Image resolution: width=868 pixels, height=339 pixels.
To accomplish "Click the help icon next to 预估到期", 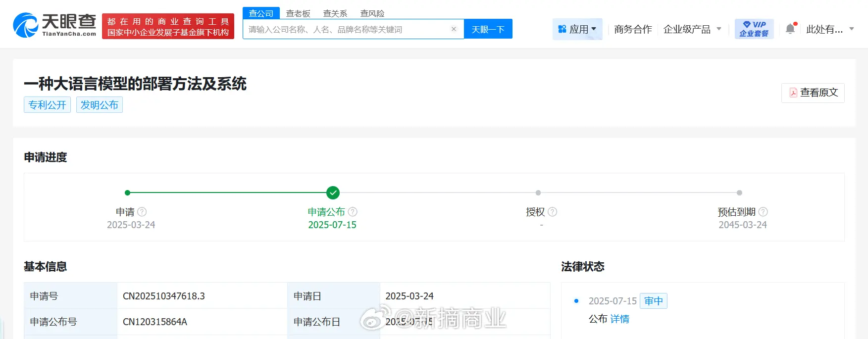I will [x=763, y=212].
